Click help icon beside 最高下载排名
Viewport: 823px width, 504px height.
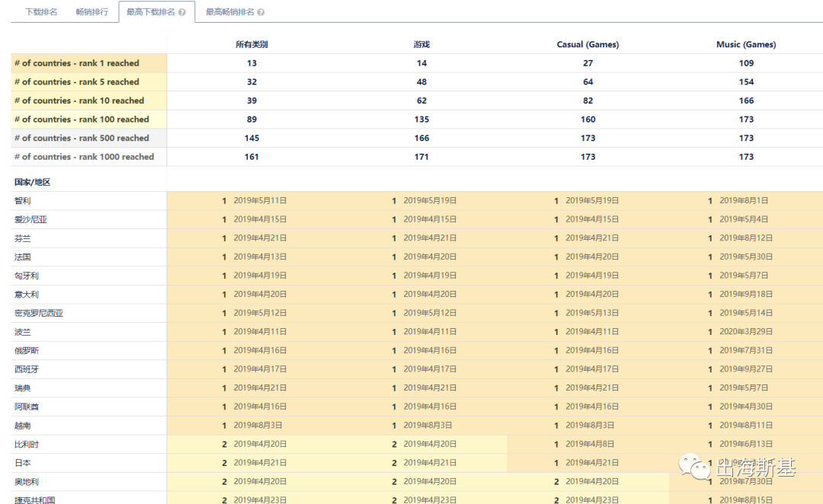pyautogui.click(x=182, y=13)
